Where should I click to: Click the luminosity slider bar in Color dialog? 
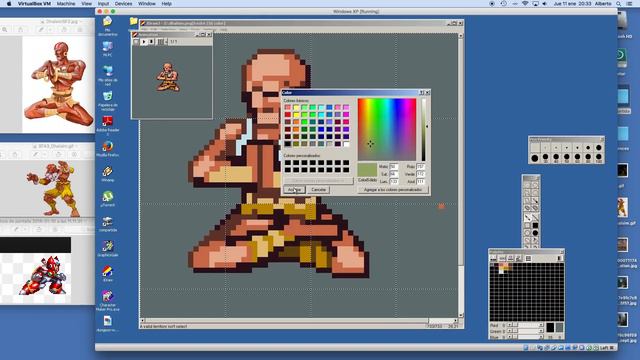tap(423, 129)
